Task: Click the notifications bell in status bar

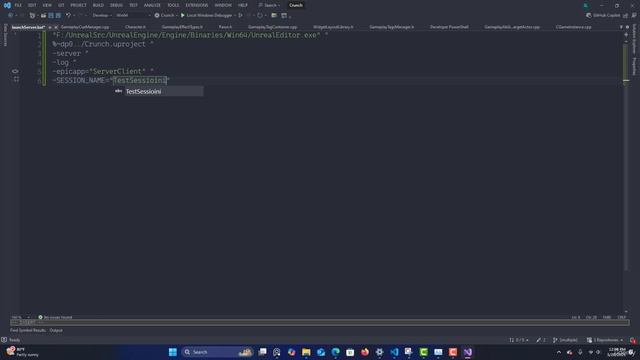Action: point(633,340)
